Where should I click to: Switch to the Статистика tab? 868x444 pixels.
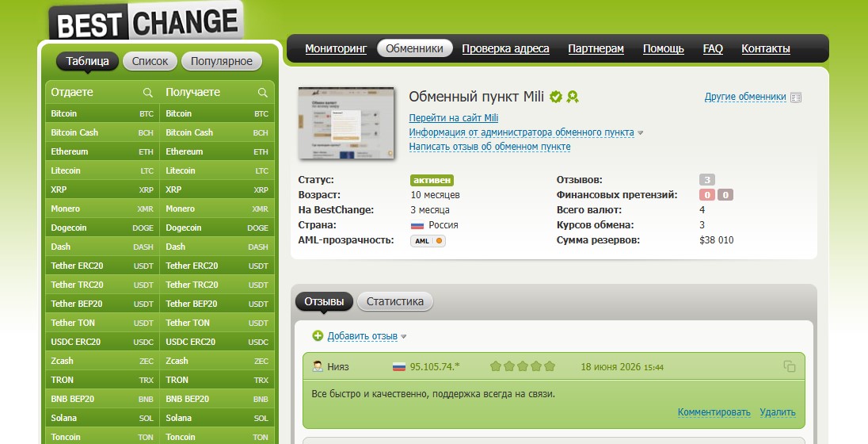pos(394,301)
